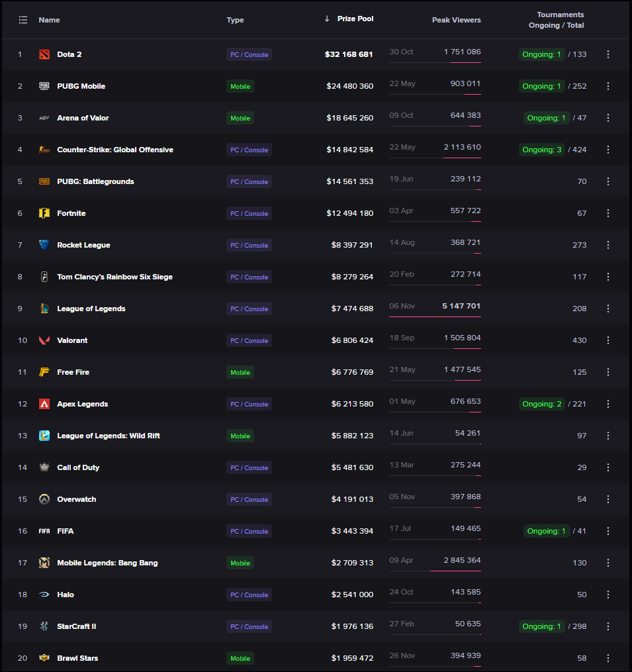632x672 pixels.
Task: Sort by the Peak Viewers column header
Action: 457,20
